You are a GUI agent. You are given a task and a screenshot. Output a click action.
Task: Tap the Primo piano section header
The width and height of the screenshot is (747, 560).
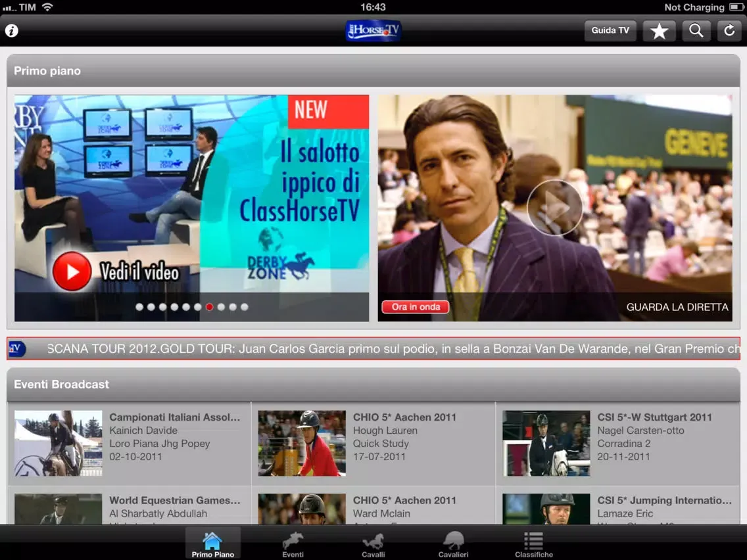[x=373, y=70]
